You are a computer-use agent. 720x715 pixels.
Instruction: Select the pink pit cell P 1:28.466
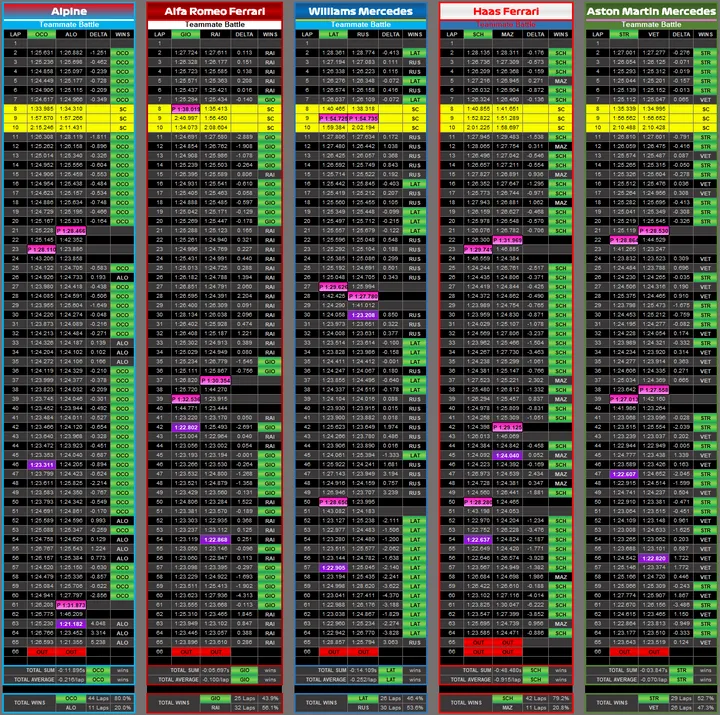pyautogui.click(x=71, y=231)
